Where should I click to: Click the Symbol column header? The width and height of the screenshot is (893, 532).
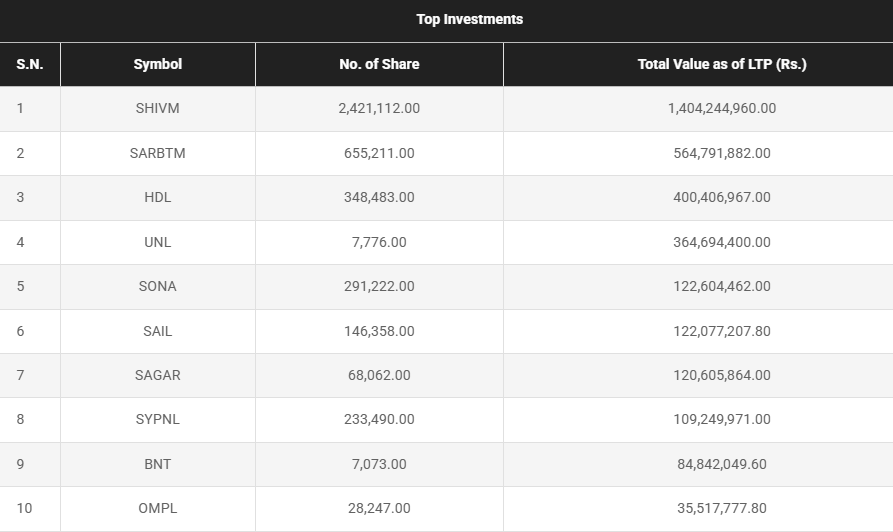coord(157,64)
